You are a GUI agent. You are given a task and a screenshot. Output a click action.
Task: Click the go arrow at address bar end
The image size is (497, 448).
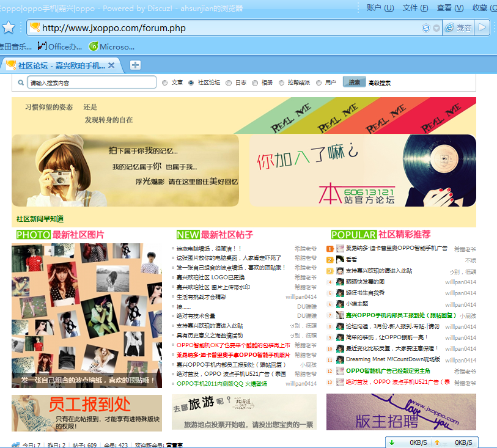[x=482, y=28]
